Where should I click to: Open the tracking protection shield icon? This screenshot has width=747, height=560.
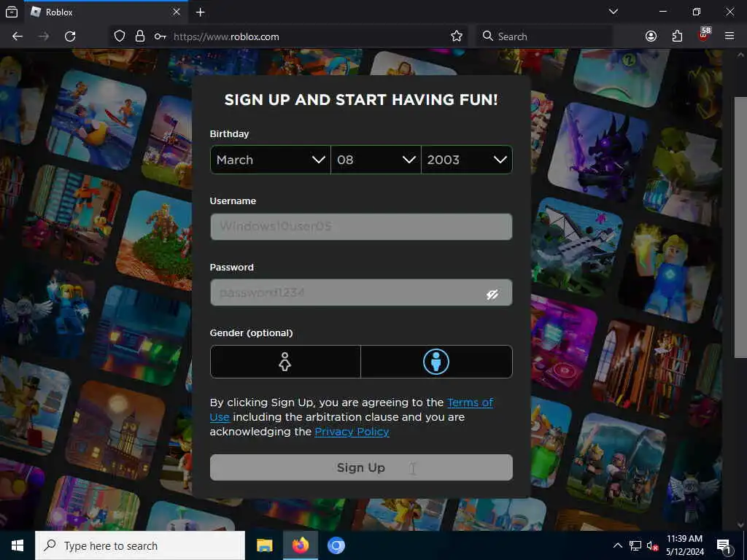[x=120, y=36]
